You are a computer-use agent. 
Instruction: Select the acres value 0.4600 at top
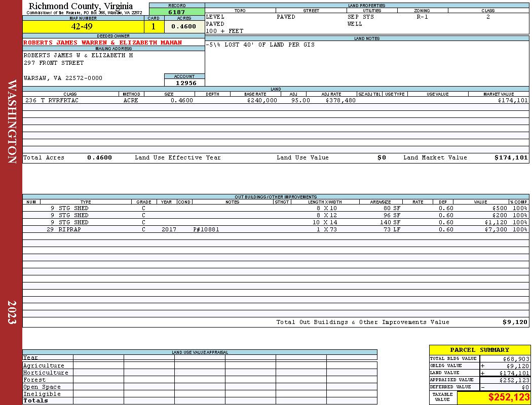[x=184, y=26]
